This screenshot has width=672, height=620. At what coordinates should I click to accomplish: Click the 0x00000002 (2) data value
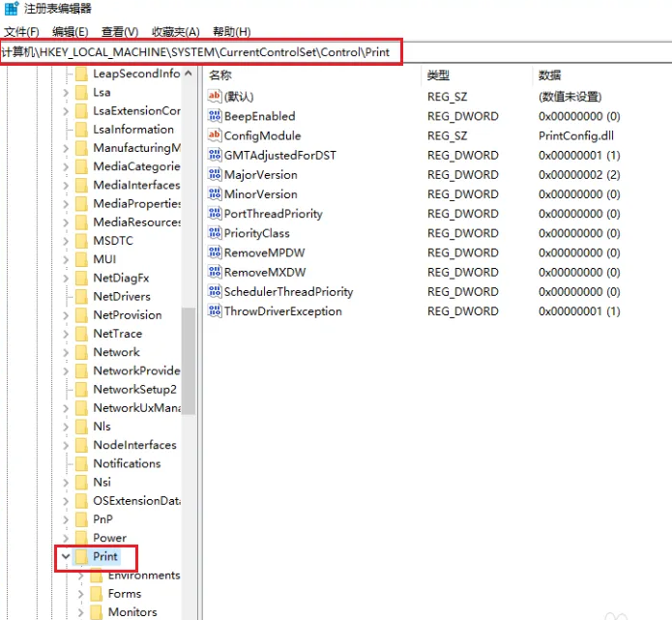579,174
